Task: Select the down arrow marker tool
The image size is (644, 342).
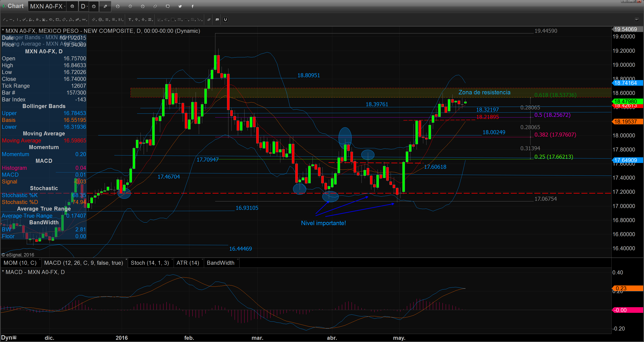Action: 143,20
